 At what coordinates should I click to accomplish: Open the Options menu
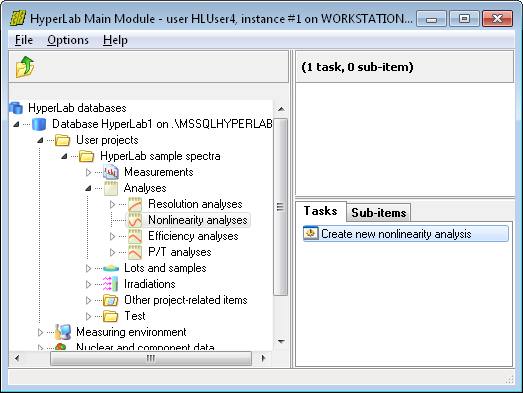point(68,40)
